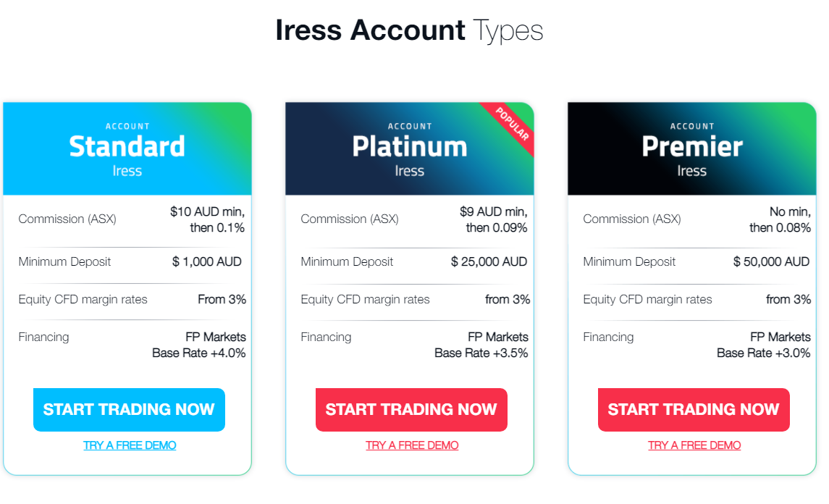Open free demo link under Platinum
Image resolution: width=829 pixels, height=504 pixels.
[412, 445]
